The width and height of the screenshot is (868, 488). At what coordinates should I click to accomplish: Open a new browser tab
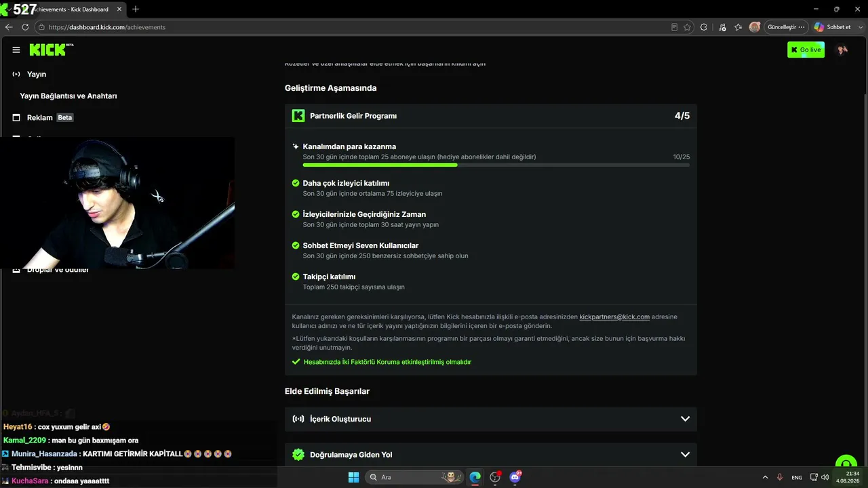click(x=136, y=9)
